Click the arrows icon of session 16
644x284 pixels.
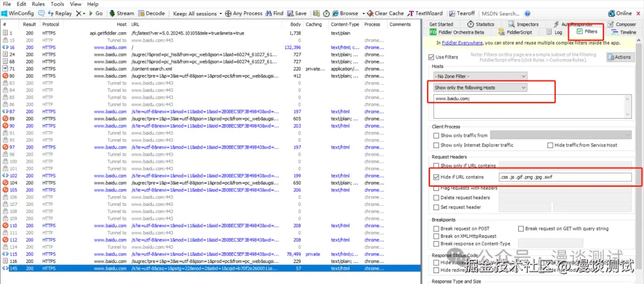(5, 47)
